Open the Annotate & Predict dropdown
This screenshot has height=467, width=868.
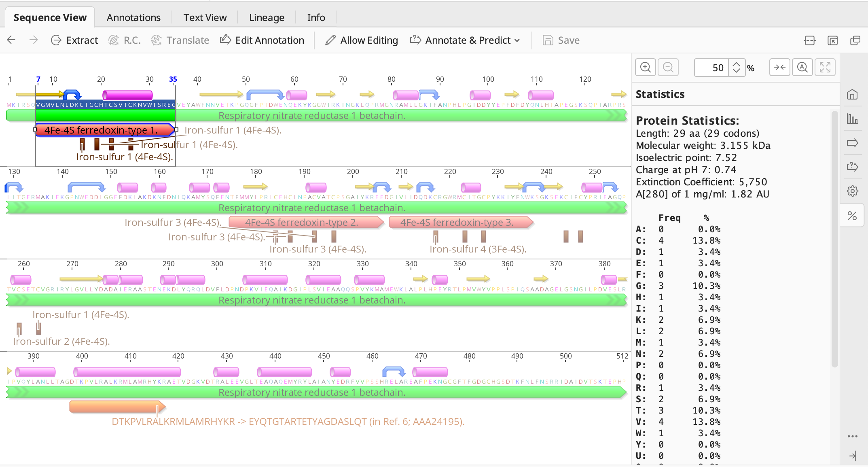tap(465, 40)
